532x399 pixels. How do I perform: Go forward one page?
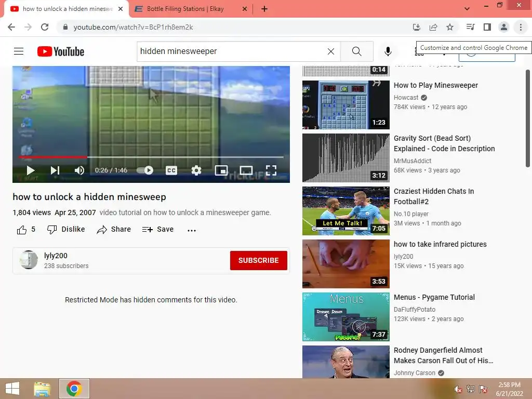point(28,27)
